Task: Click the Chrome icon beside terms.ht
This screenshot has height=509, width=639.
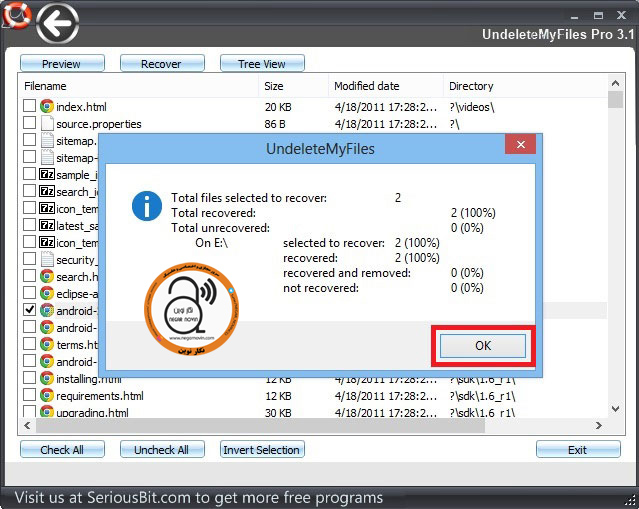Action: tap(47, 344)
